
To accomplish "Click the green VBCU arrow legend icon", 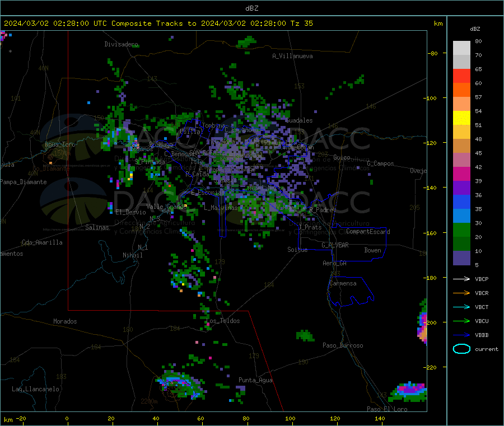I will (461, 321).
